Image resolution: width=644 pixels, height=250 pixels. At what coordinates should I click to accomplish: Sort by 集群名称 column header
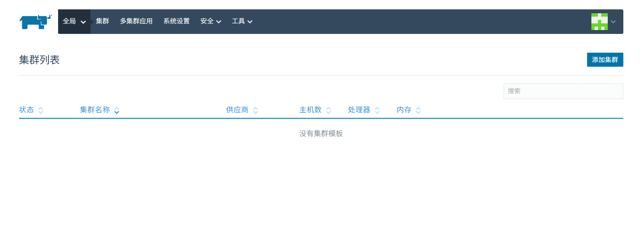(x=95, y=110)
